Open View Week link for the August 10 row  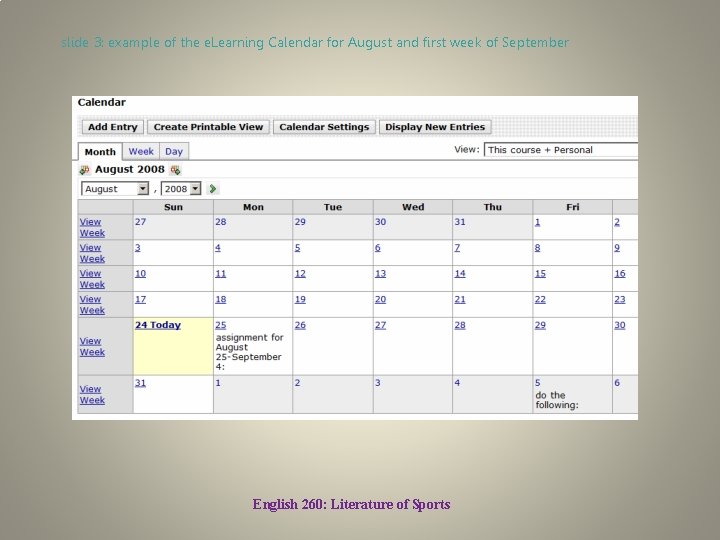point(92,279)
